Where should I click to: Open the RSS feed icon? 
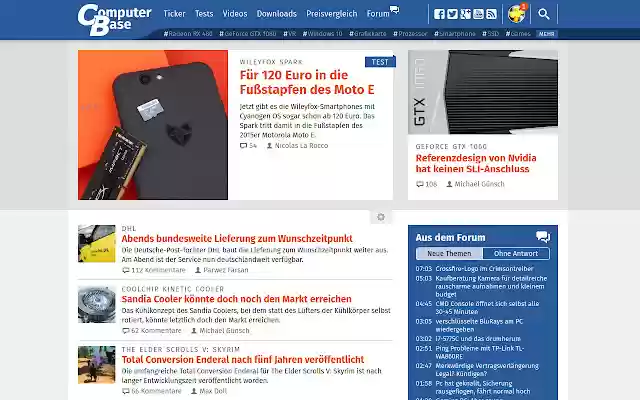point(491,14)
